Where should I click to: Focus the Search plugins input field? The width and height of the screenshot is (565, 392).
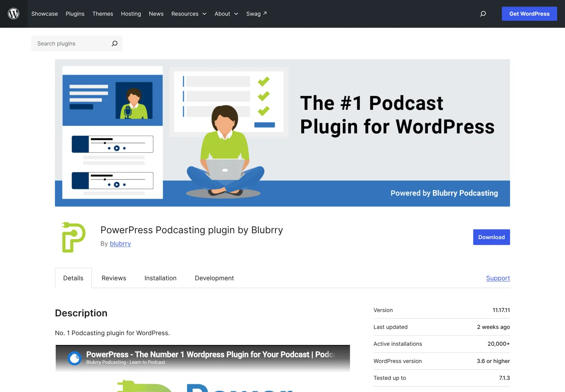(71, 44)
